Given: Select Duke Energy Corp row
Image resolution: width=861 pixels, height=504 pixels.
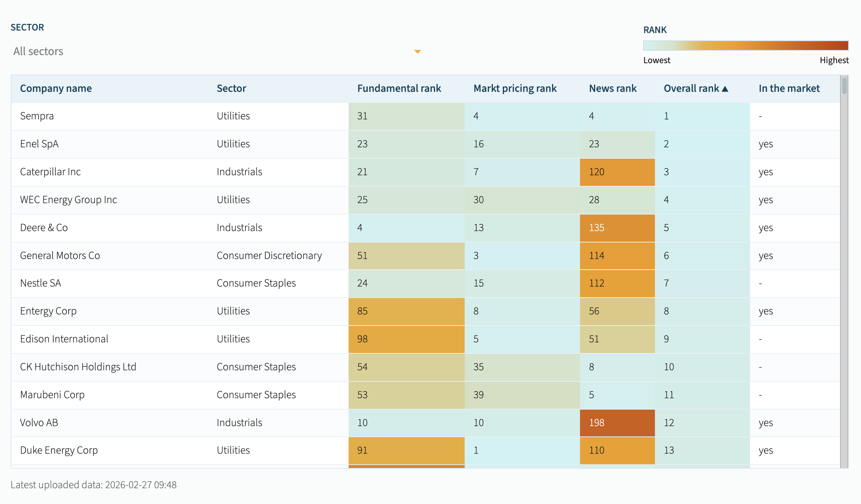Looking at the screenshot, I should (59, 450).
